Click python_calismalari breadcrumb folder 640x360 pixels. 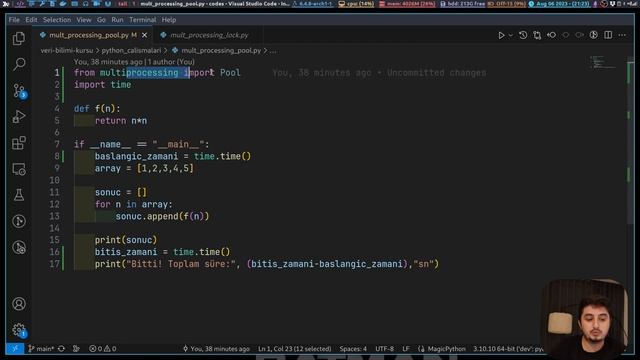click(131, 51)
